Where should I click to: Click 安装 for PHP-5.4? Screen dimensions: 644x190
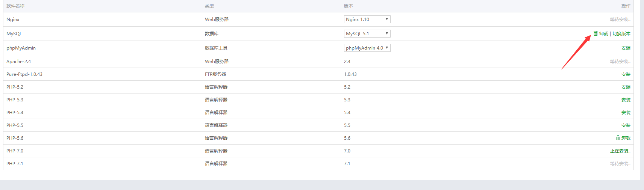(626, 113)
